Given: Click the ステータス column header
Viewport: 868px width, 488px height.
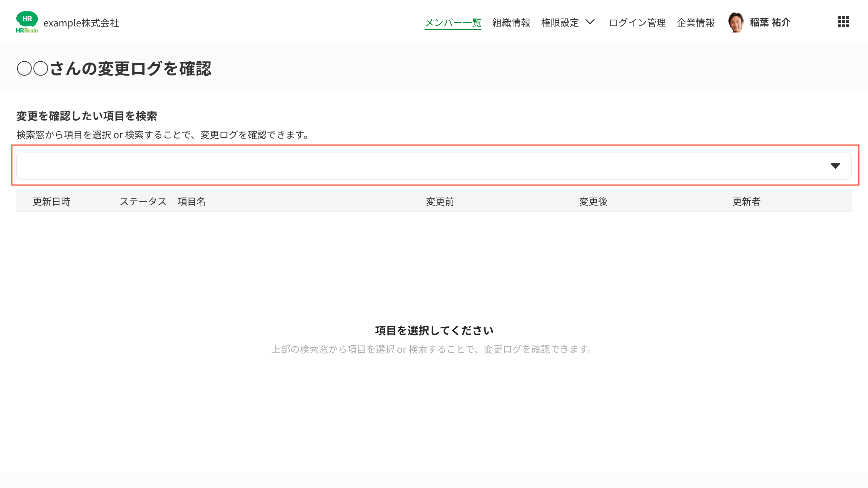Looking at the screenshot, I should (143, 202).
